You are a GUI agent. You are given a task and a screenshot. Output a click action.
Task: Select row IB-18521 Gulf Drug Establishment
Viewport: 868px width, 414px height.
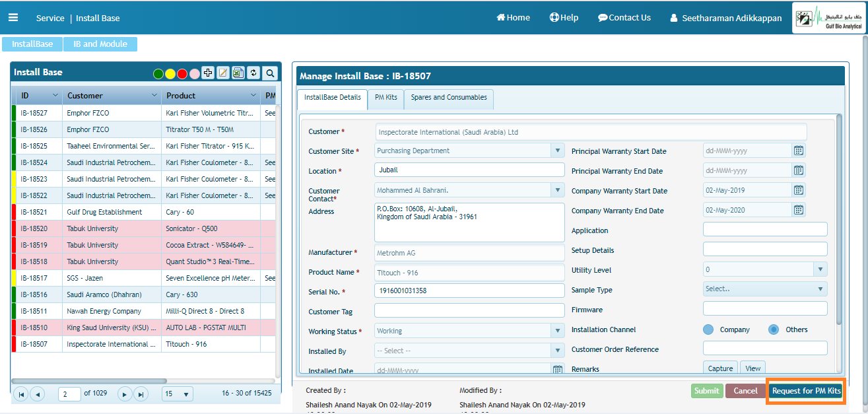[143, 212]
